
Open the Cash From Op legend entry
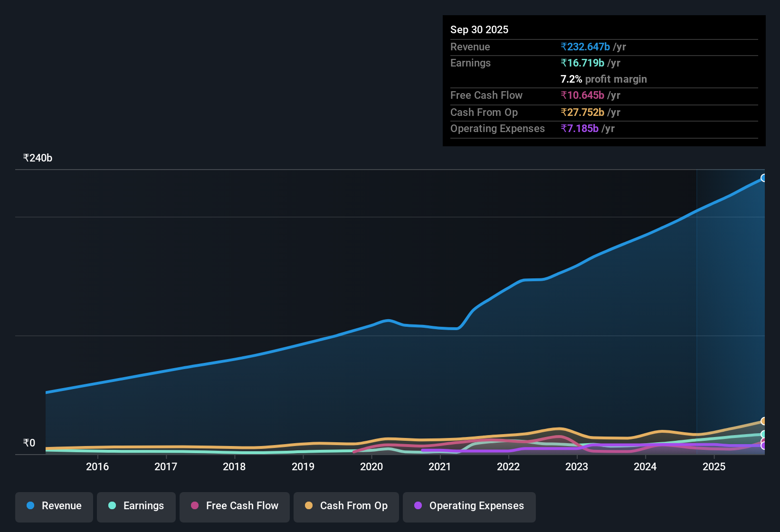(346, 506)
